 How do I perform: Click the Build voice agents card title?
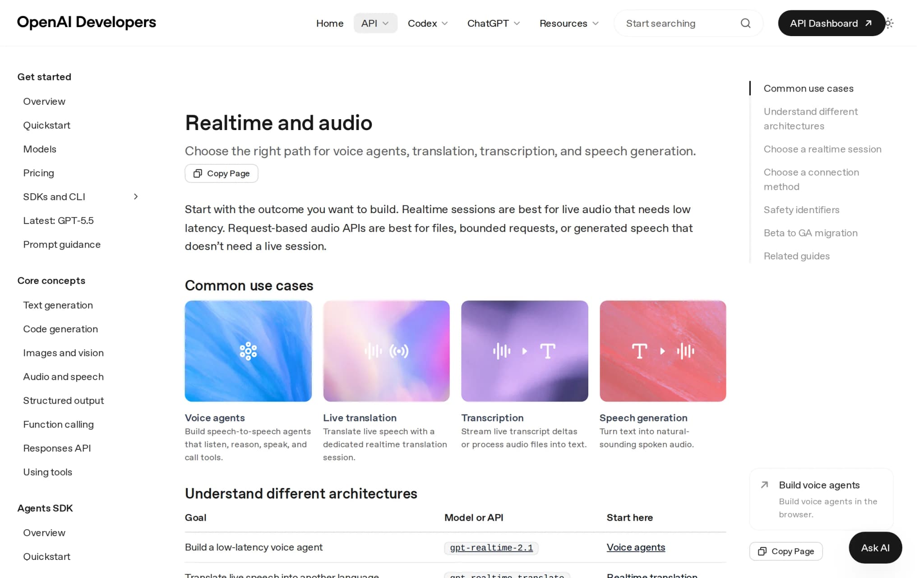coord(819,485)
